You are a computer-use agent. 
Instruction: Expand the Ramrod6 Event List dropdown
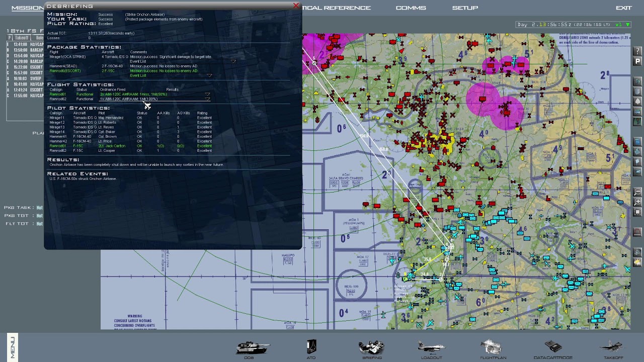pyautogui.click(x=209, y=75)
